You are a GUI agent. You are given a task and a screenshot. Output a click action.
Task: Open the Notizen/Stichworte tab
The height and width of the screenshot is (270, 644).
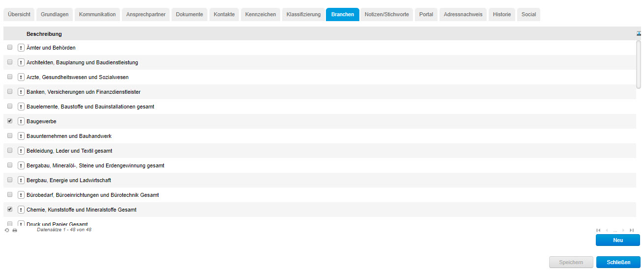pos(387,14)
